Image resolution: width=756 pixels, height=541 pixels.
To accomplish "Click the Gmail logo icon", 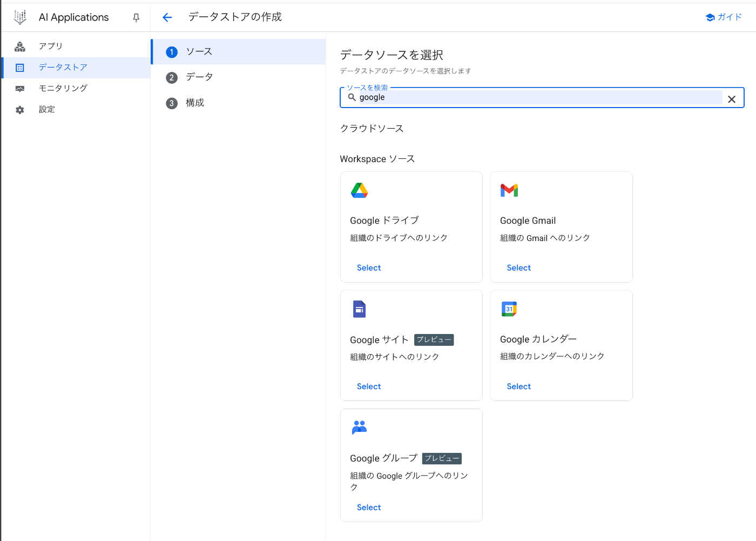I will coord(509,190).
